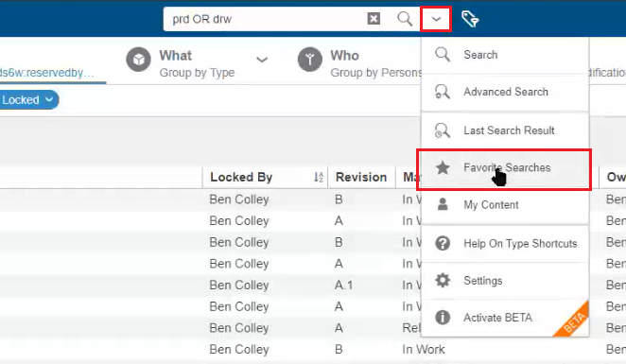Click the Favorite Searches star icon
Screen dimensions: 626x364
[x=443, y=168]
